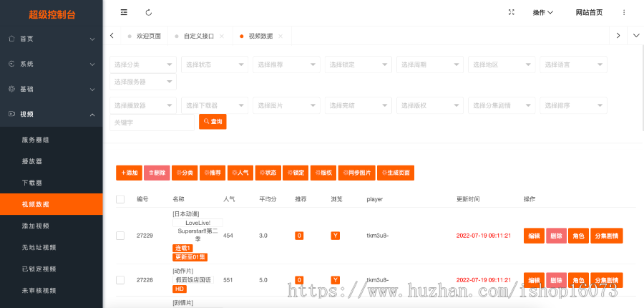Screen dimensions: 644x308
Task: Collapse the 视频 sidebar menu
Action: [x=52, y=115]
